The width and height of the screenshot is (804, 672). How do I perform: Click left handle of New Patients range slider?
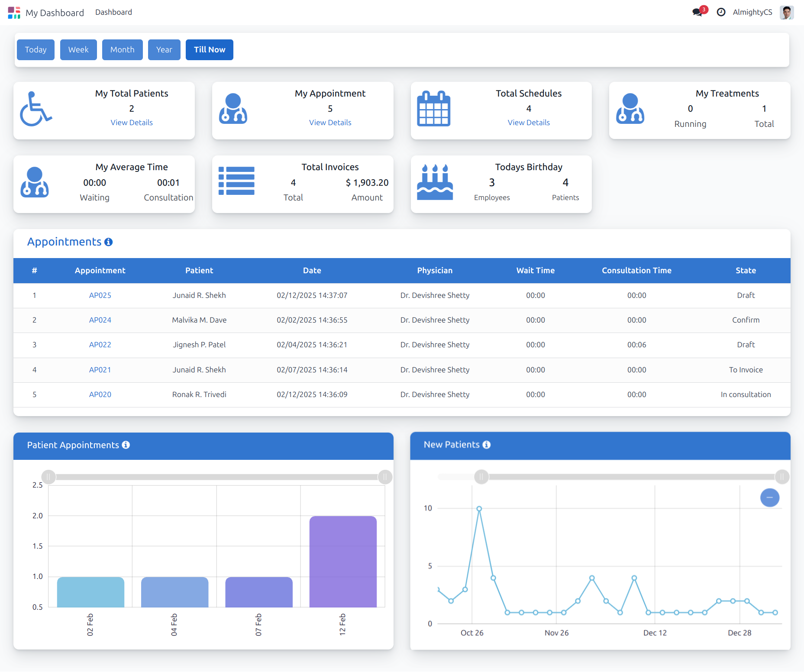(x=481, y=477)
